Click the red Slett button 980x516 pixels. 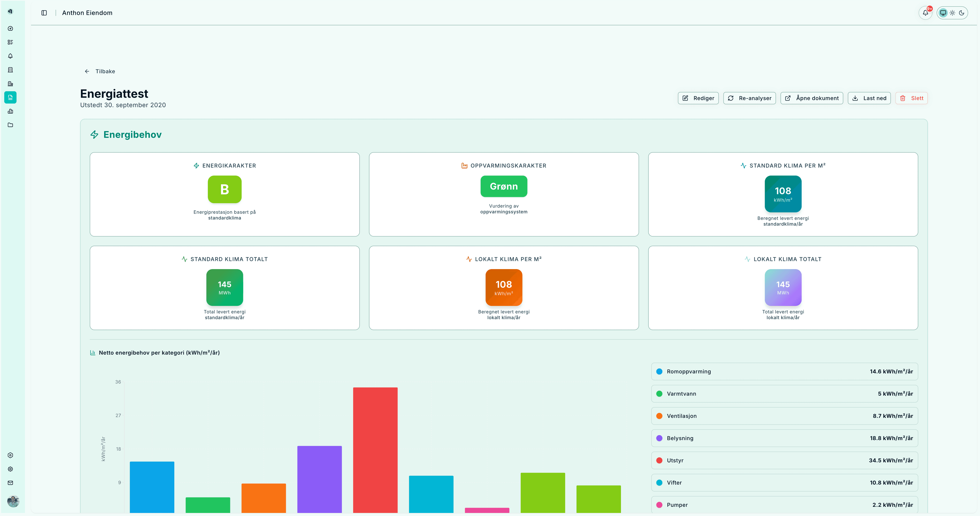coord(912,98)
